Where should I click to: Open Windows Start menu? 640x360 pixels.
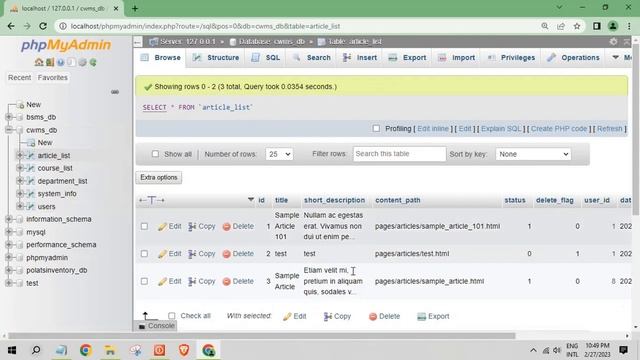pyautogui.click(x=12, y=350)
